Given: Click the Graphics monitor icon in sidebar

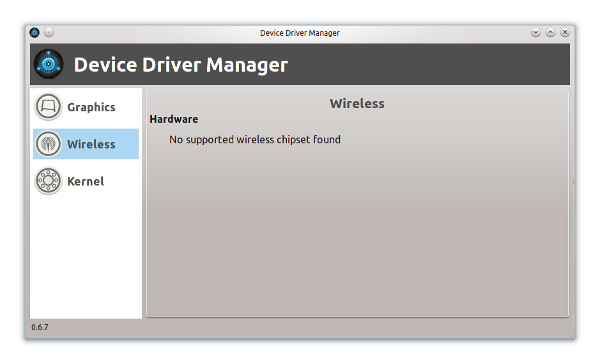Looking at the screenshot, I should pyautogui.click(x=48, y=107).
